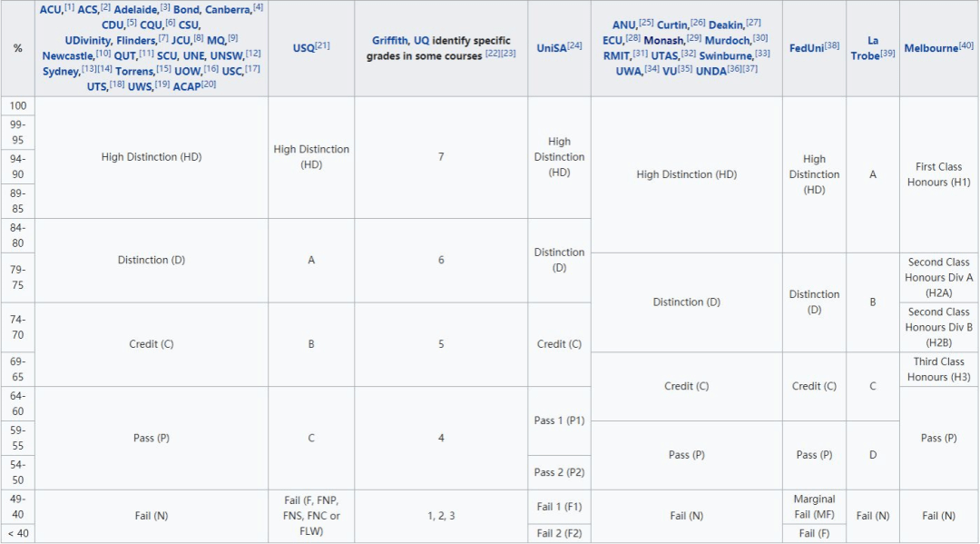Select the "Second Class Honours Div B (H2B)" cell
The height and width of the screenshot is (544, 980).
[x=939, y=327]
